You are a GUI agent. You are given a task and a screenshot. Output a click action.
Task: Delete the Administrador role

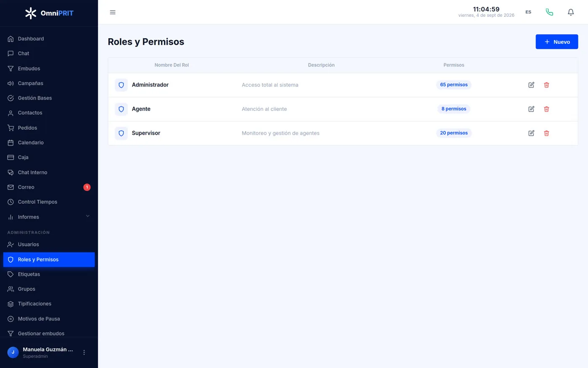[546, 85]
